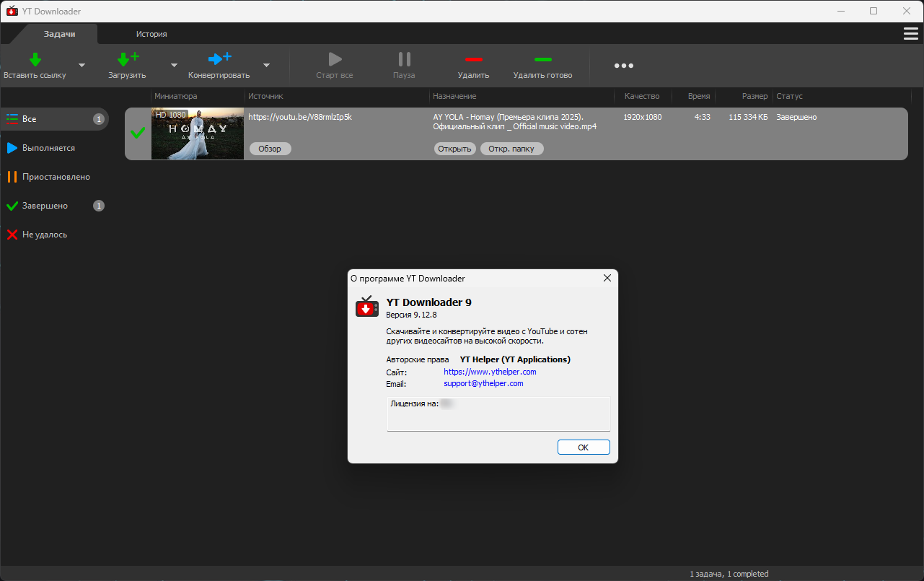Click the red Удалить minus icon
This screenshot has height=581, width=924.
click(473, 59)
